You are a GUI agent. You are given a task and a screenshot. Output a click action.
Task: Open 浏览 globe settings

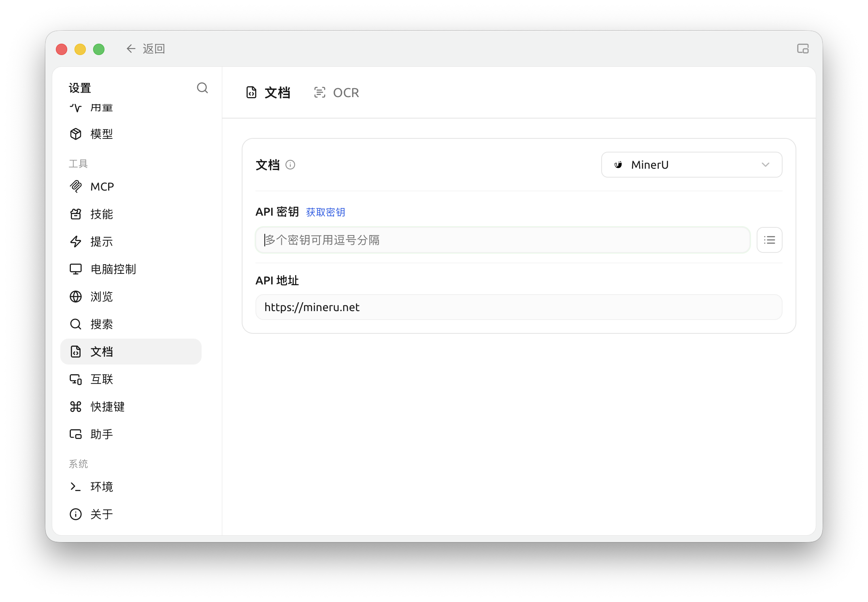click(x=131, y=297)
